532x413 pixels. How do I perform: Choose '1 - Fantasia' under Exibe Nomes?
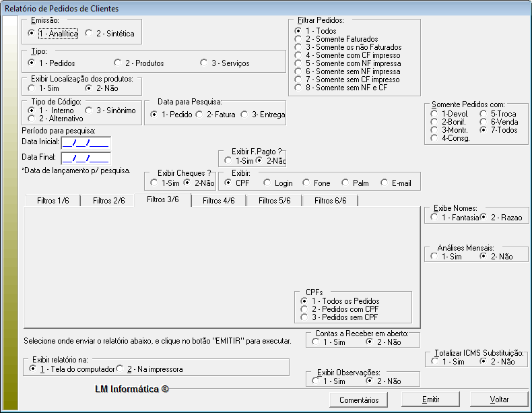(434, 218)
